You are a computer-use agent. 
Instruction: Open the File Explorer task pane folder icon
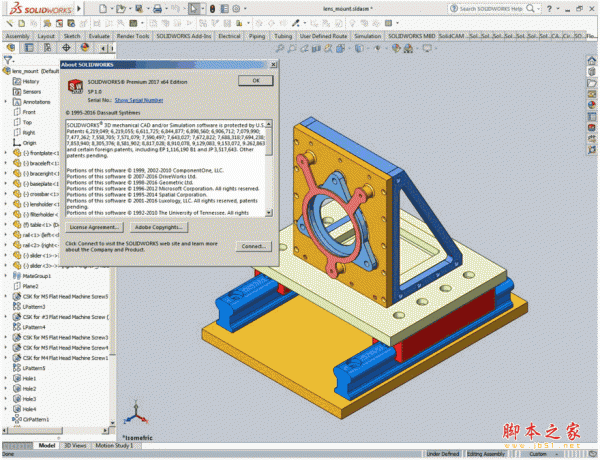pyautogui.click(x=592, y=83)
